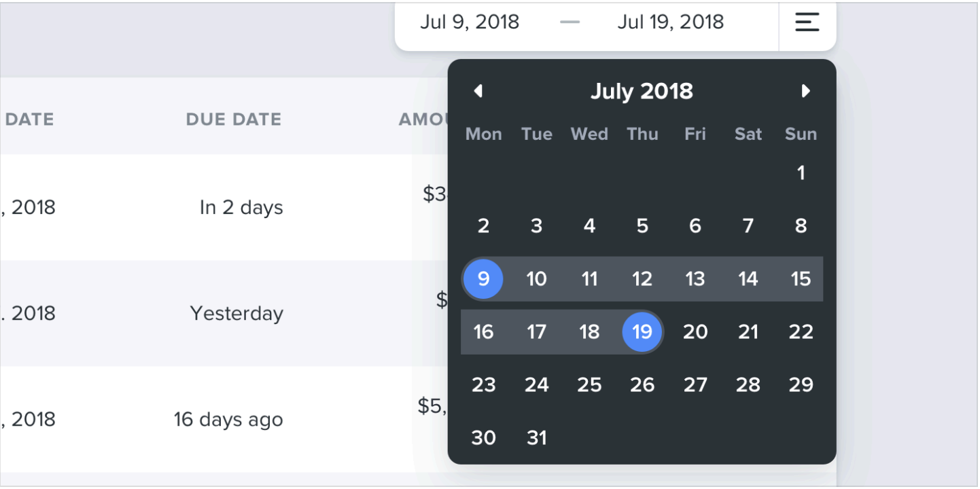
Task: Pick July 1 in the calendar
Action: (x=801, y=173)
